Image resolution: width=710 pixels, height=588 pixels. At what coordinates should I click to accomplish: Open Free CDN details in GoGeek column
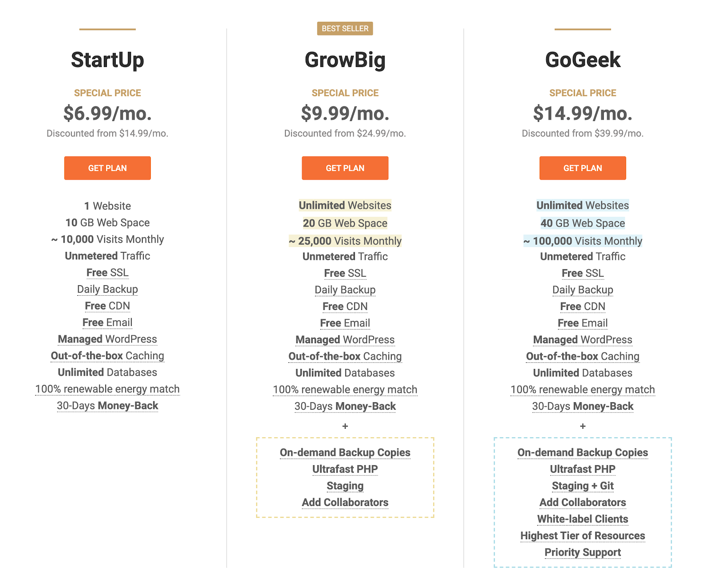coord(583,306)
